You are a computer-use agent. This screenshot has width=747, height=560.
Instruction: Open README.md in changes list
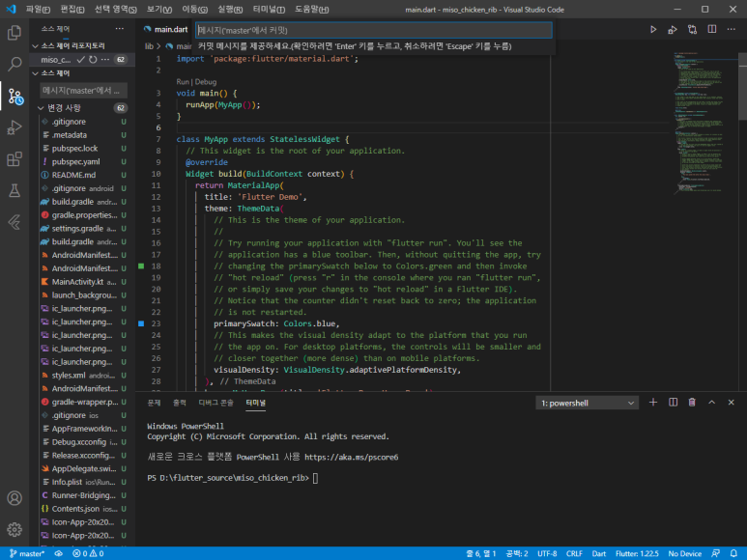[83, 175]
